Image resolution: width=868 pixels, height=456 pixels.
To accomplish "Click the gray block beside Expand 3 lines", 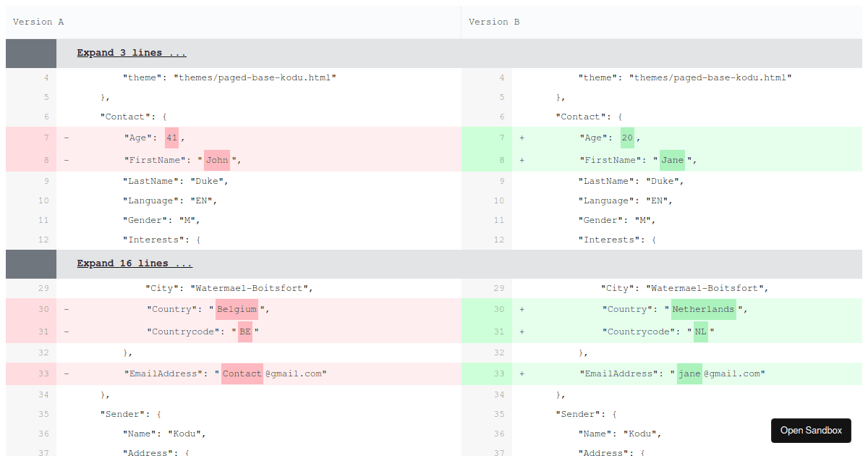I will click(30, 52).
